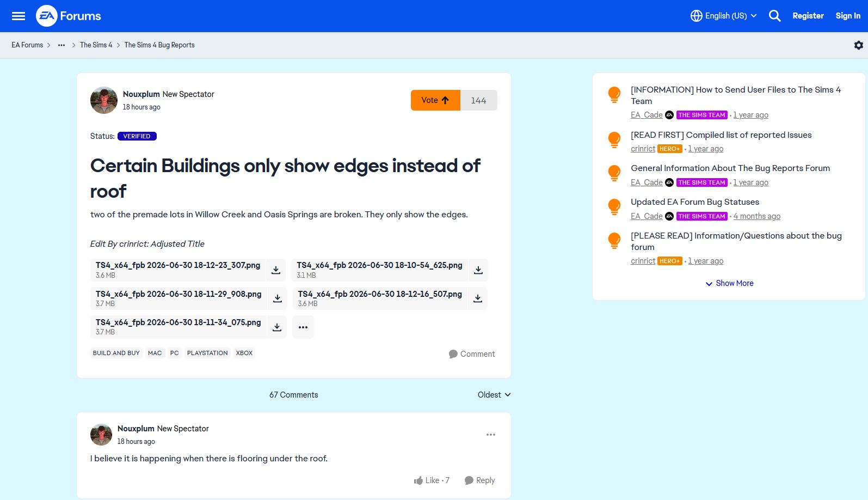Image resolution: width=868 pixels, height=500 pixels.
Task: Show more attachments via ellipsis button
Action: pyautogui.click(x=303, y=327)
